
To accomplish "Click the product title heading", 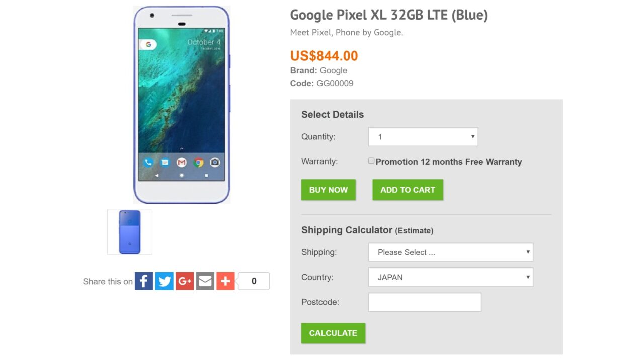I will pos(388,15).
